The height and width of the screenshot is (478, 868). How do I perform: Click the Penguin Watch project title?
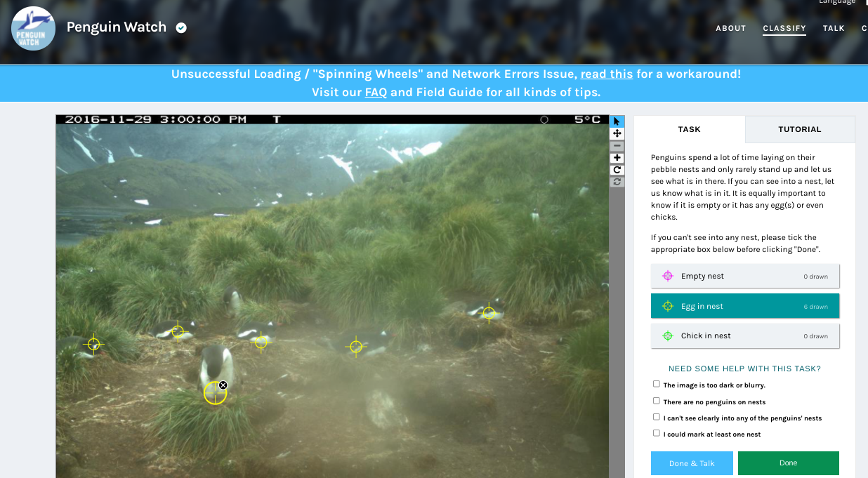tap(117, 27)
